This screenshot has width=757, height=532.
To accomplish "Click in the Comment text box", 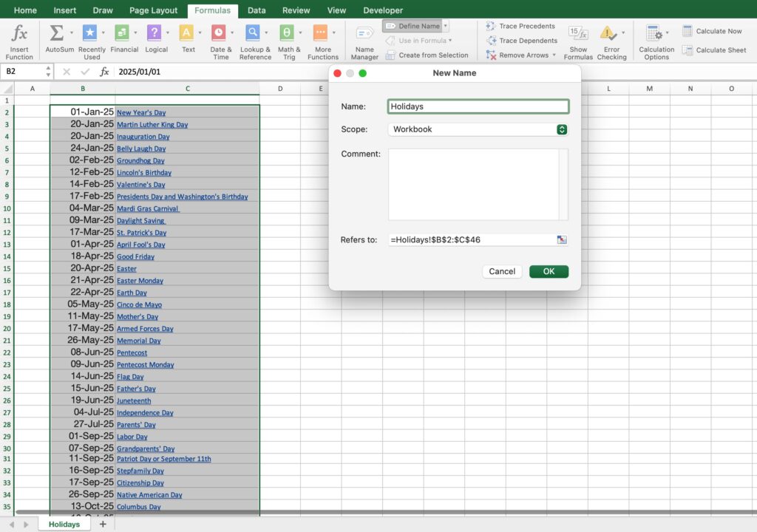I will pos(473,185).
